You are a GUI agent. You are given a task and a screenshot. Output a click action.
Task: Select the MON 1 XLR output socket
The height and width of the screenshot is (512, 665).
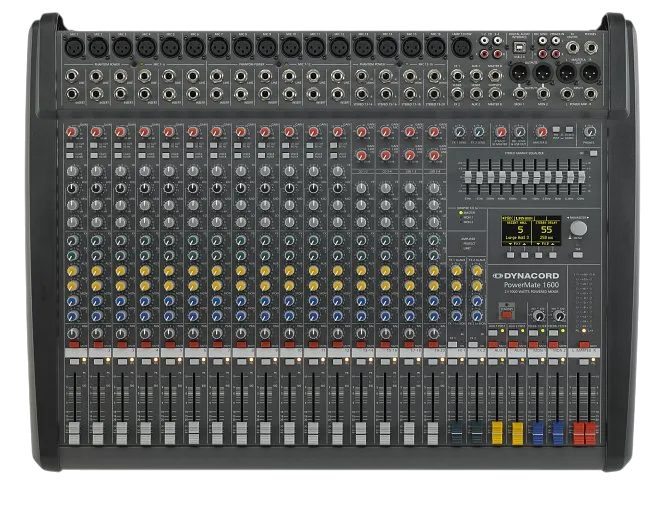518,73
